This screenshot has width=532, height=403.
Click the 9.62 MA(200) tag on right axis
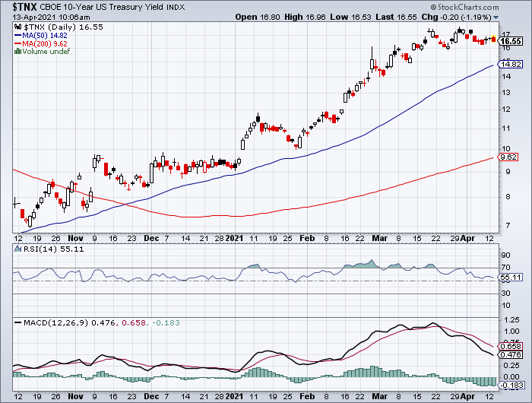point(508,157)
